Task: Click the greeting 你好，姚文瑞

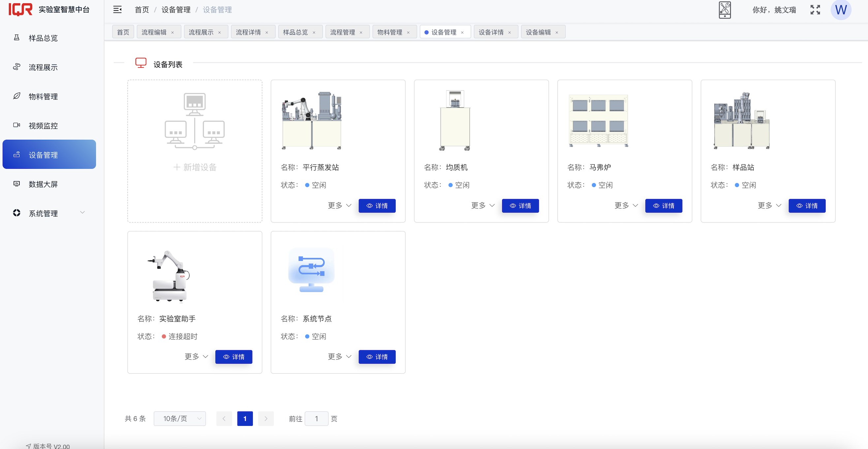Action: (774, 10)
